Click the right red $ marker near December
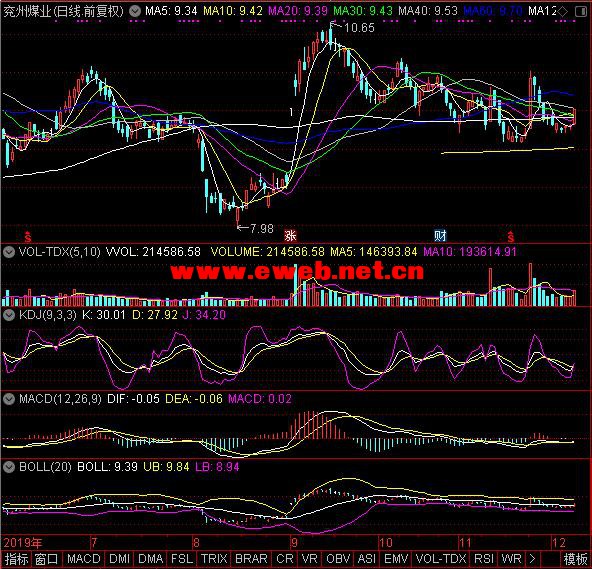 511,236
